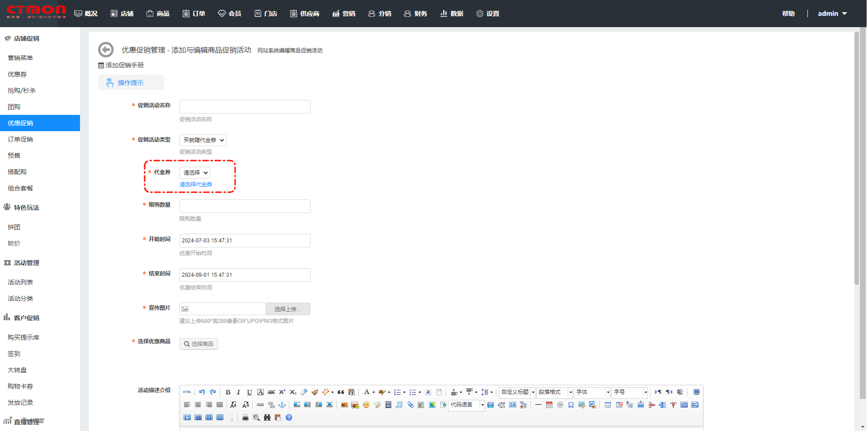
Task: Click the blockquote quotation marks icon
Action: 341,392
